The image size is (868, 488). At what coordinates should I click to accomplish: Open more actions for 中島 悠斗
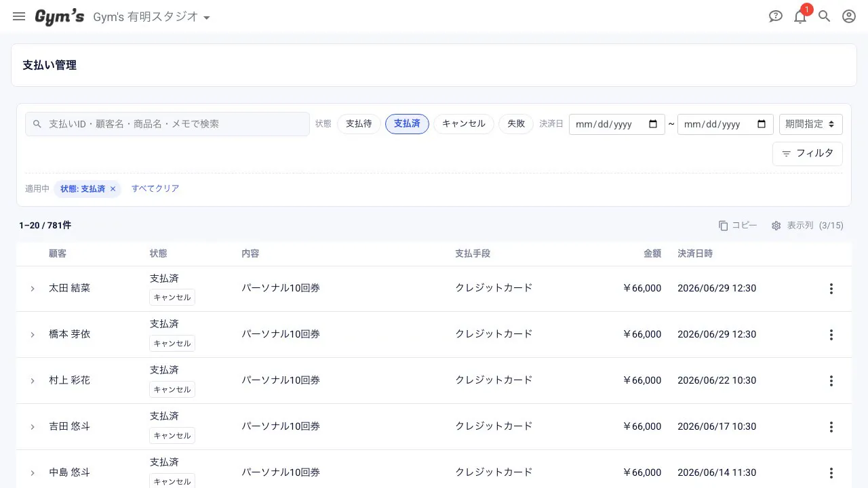pos(831,473)
